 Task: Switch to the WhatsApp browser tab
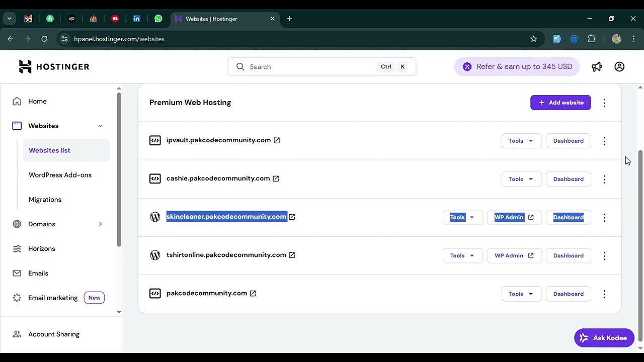(x=158, y=19)
